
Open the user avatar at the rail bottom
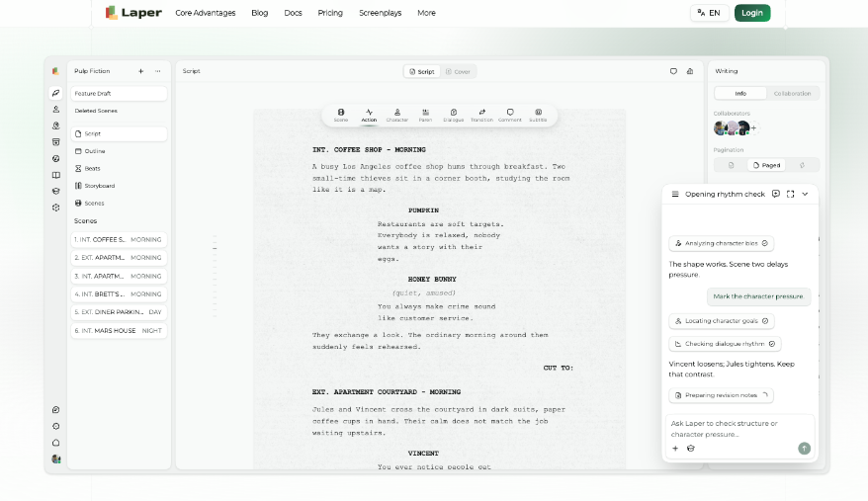pyautogui.click(x=55, y=459)
